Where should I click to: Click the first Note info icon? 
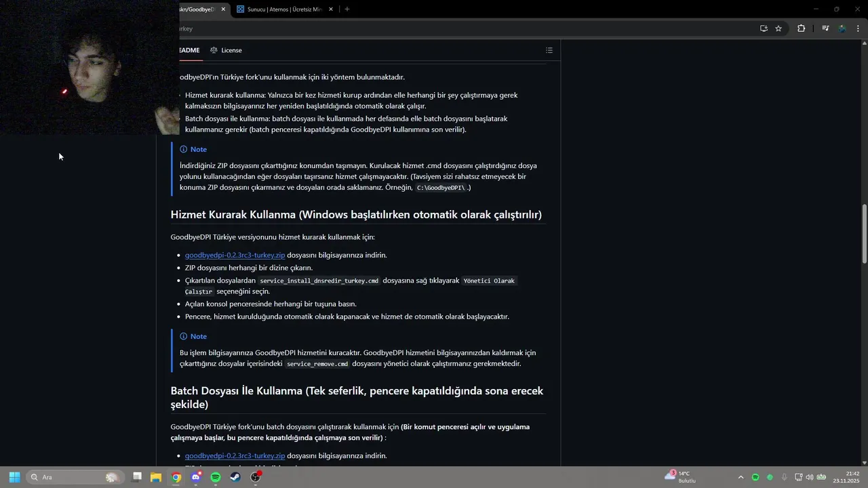pos(183,149)
